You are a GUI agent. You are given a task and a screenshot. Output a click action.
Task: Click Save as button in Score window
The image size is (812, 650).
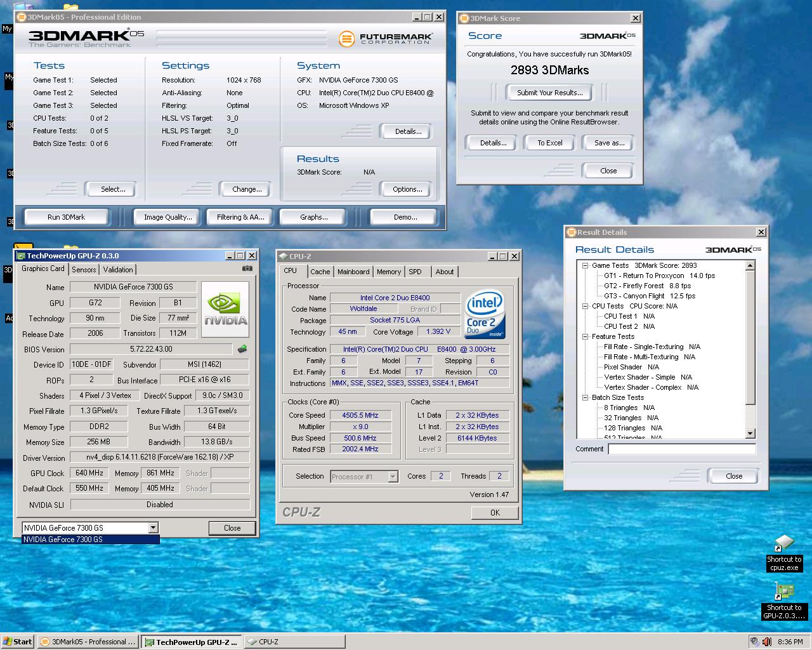609,143
